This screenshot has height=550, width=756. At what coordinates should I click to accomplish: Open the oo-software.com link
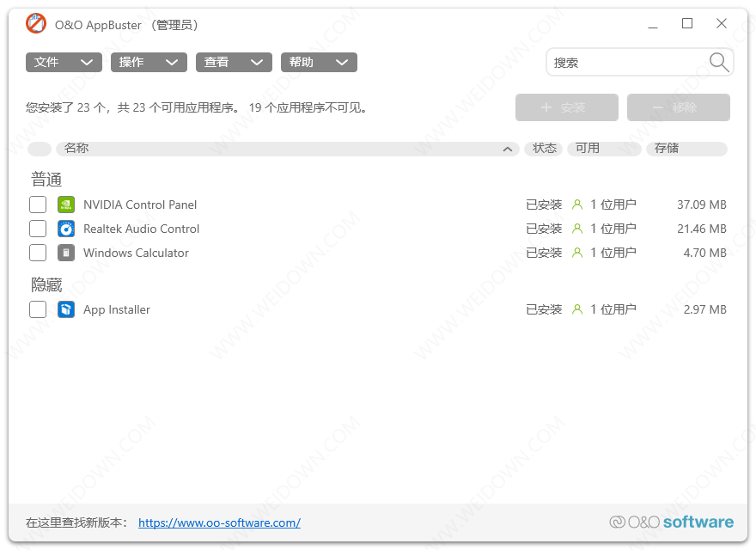pyautogui.click(x=219, y=522)
